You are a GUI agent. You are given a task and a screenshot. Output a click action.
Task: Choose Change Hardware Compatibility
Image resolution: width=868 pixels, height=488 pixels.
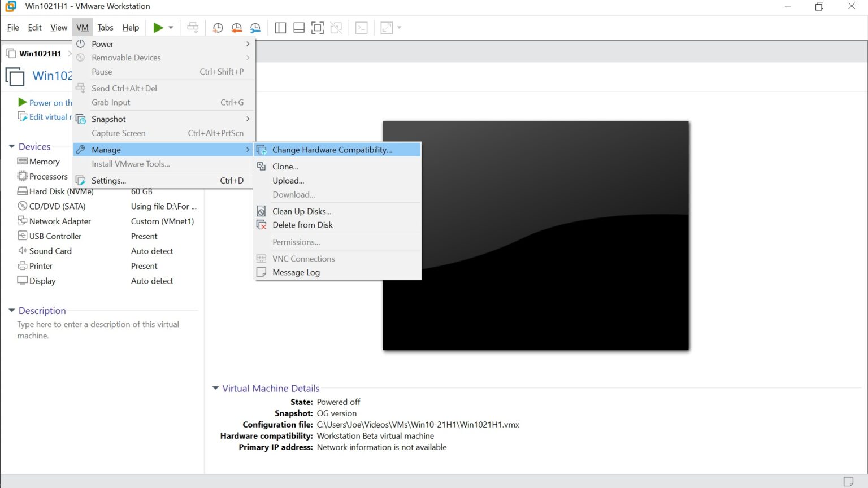332,149
